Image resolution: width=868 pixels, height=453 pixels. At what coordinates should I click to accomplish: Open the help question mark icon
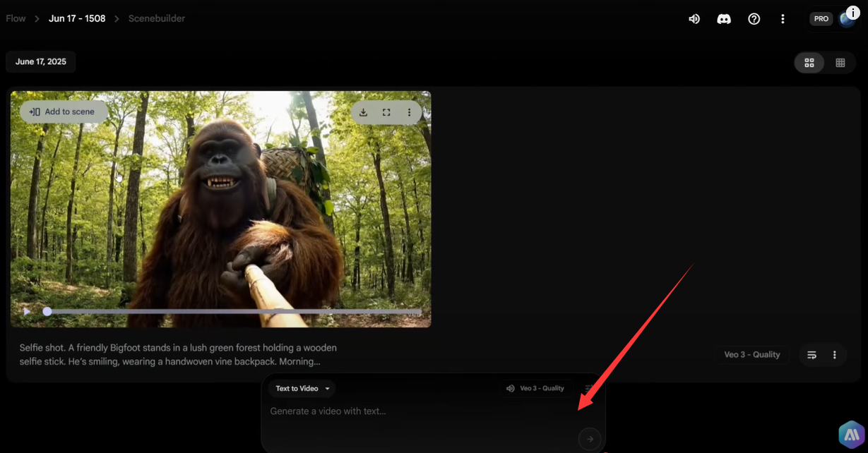click(x=754, y=19)
